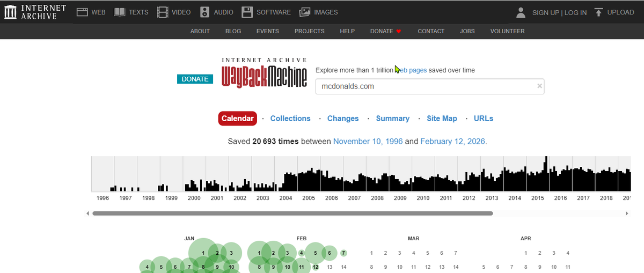644x273 pixels.
Task: Switch to the URLs tab
Action: pos(484,119)
